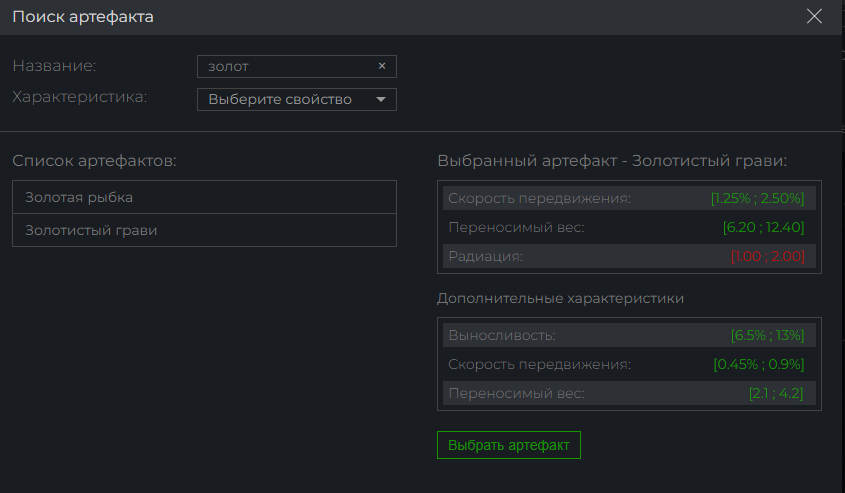Click the Радиация stat row
This screenshot has width=845, height=493.
[x=629, y=256]
